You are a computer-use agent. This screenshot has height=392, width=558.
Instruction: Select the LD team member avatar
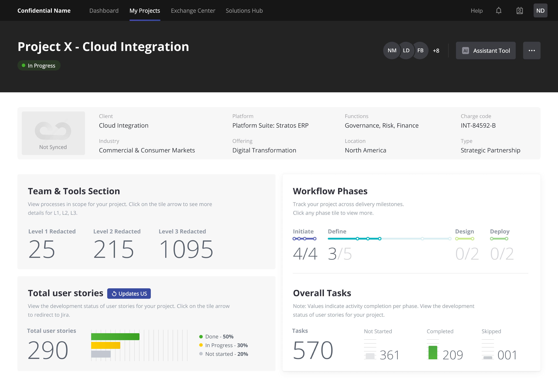tap(406, 50)
